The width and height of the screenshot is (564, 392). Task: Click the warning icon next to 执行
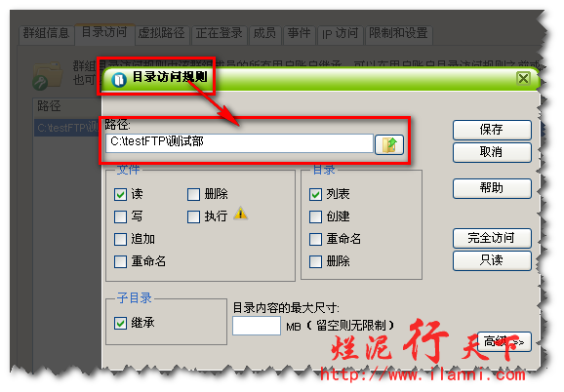pyautogui.click(x=241, y=214)
